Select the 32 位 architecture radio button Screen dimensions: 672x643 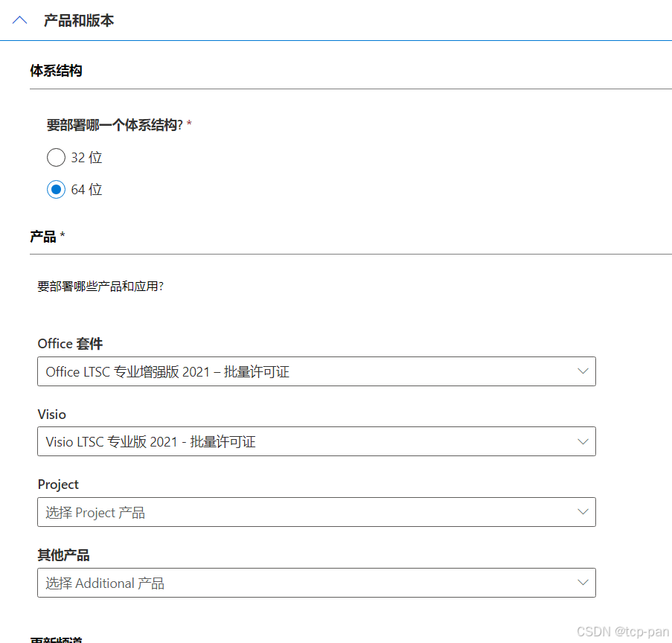click(56, 157)
